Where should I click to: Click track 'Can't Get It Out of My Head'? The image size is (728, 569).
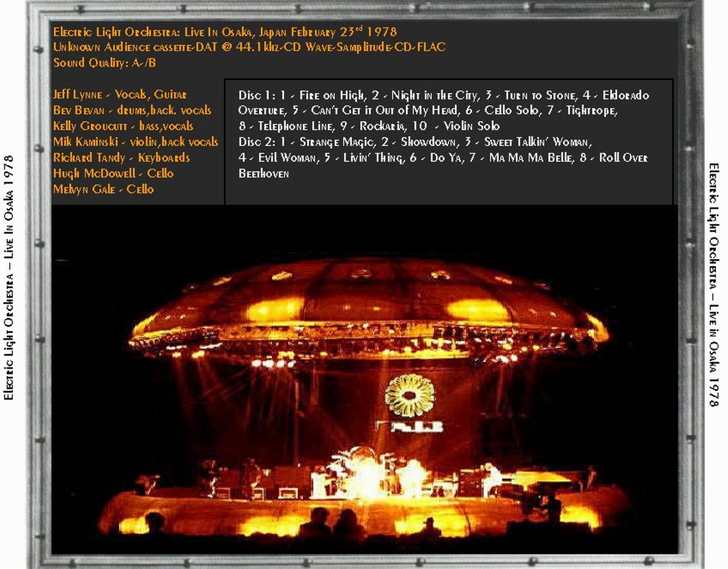(x=386, y=110)
